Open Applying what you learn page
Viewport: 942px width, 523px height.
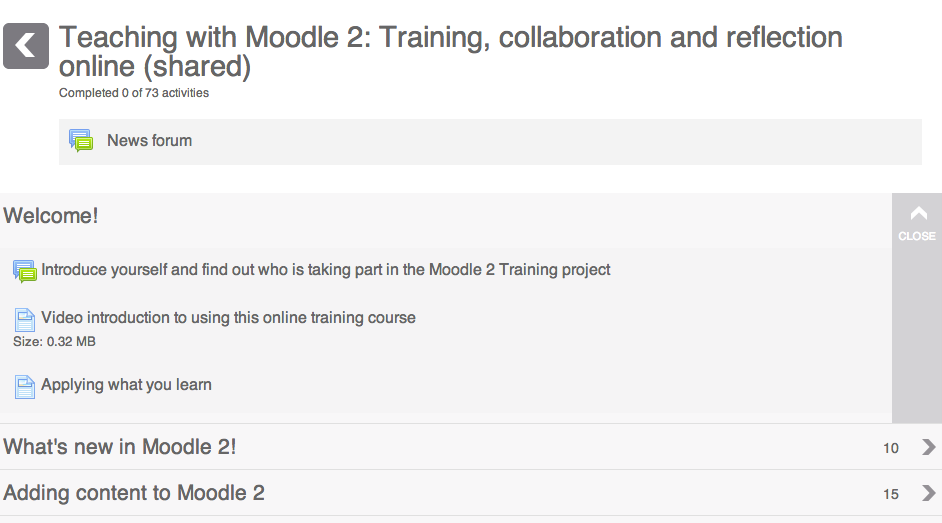[126, 385]
